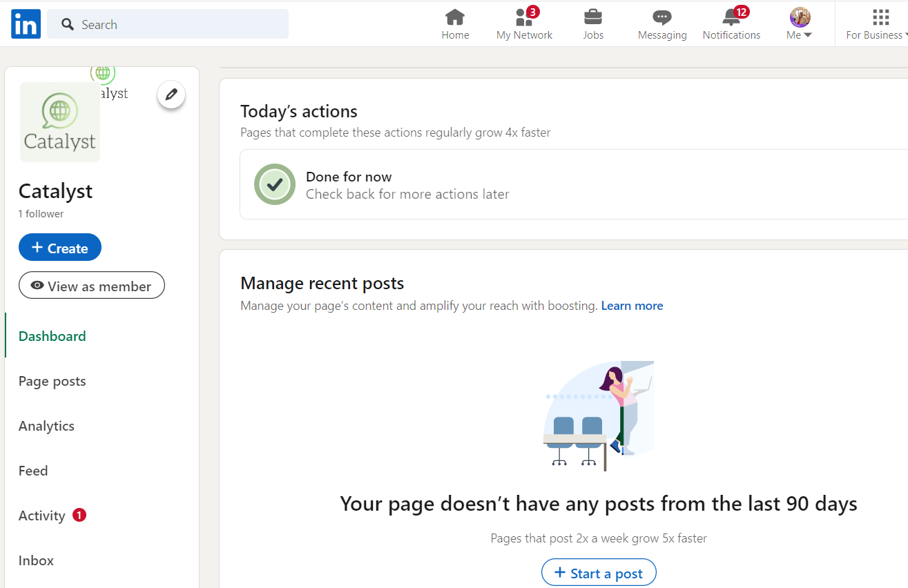The width and height of the screenshot is (908, 588).
Task: Click the pencil icon to edit page logo
Action: click(x=171, y=95)
